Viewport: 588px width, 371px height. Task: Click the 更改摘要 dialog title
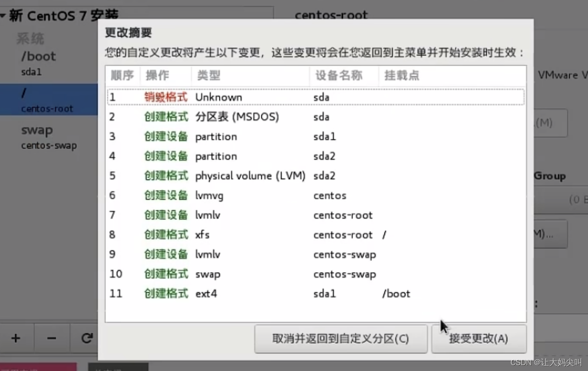click(x=128, y=32)
